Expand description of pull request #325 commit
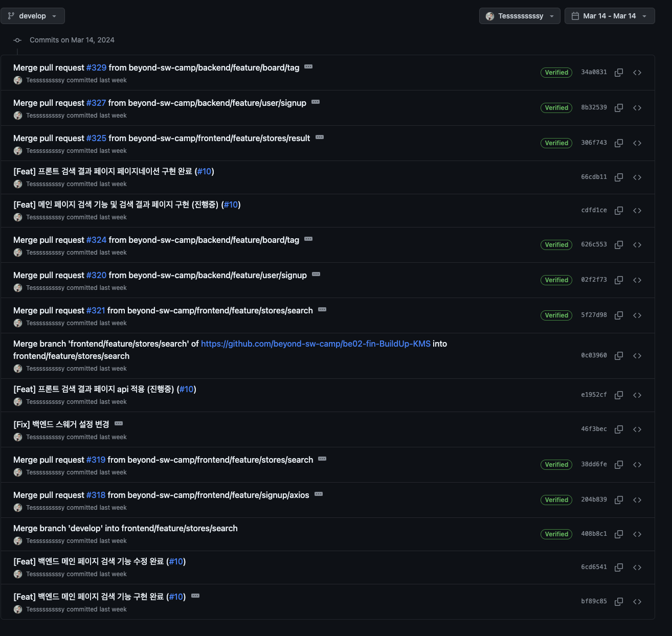672x636 pixels. [320, 138]
